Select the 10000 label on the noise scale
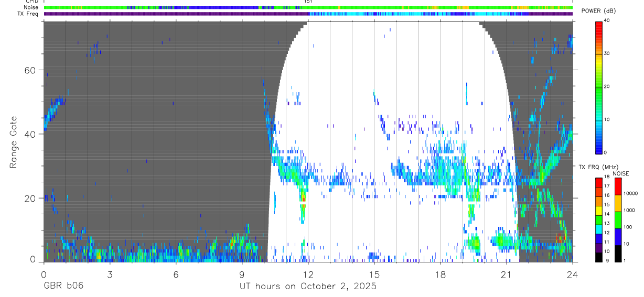 pyautogui.click(x=630, y=193)
